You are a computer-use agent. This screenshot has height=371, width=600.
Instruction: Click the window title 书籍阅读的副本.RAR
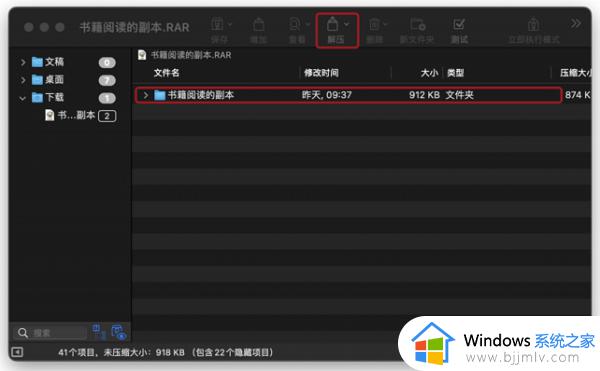click(x=134, y=27)
